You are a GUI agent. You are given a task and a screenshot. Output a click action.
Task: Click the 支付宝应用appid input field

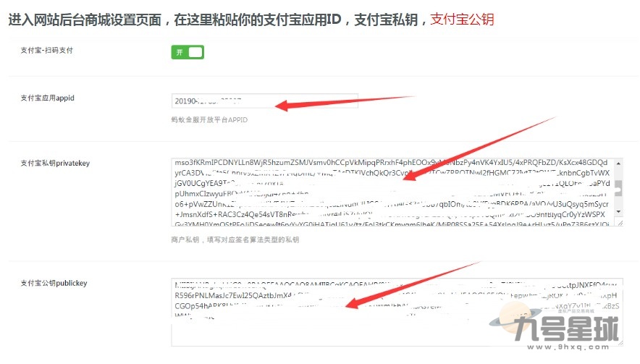[264, 101]
